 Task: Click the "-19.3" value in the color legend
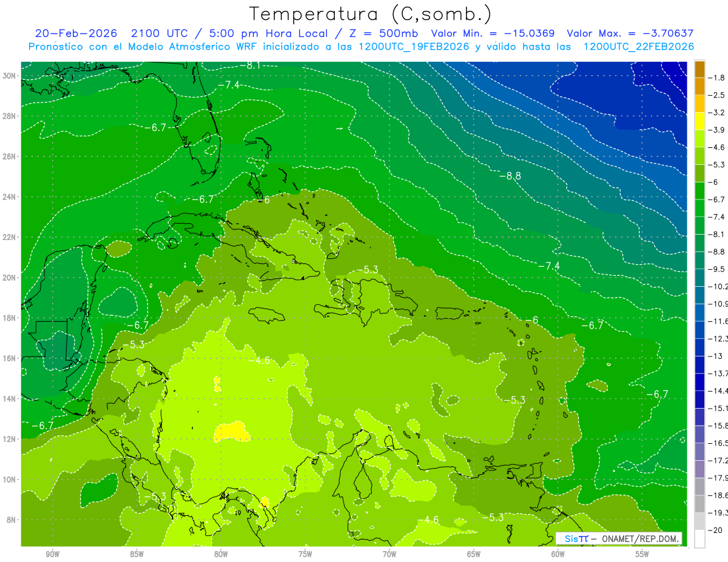pos(718,513)
